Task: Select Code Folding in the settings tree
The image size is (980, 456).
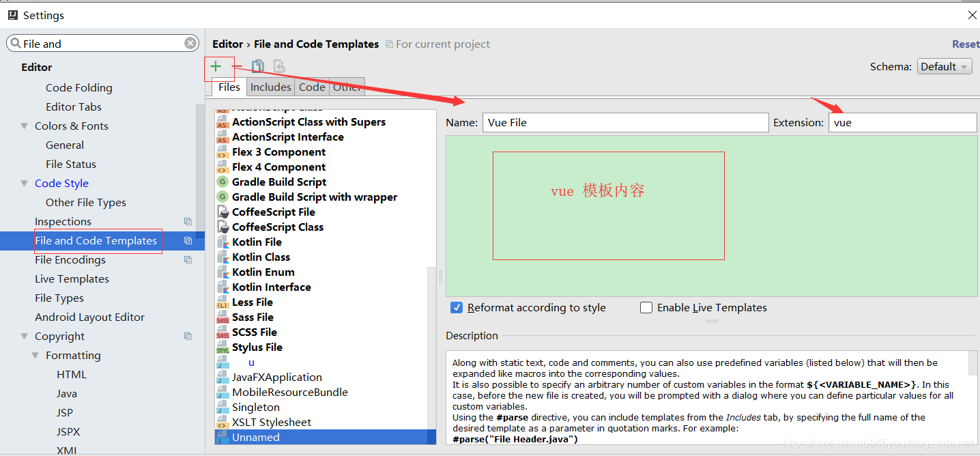Action: pyautogui.click(x=78, y=87)
